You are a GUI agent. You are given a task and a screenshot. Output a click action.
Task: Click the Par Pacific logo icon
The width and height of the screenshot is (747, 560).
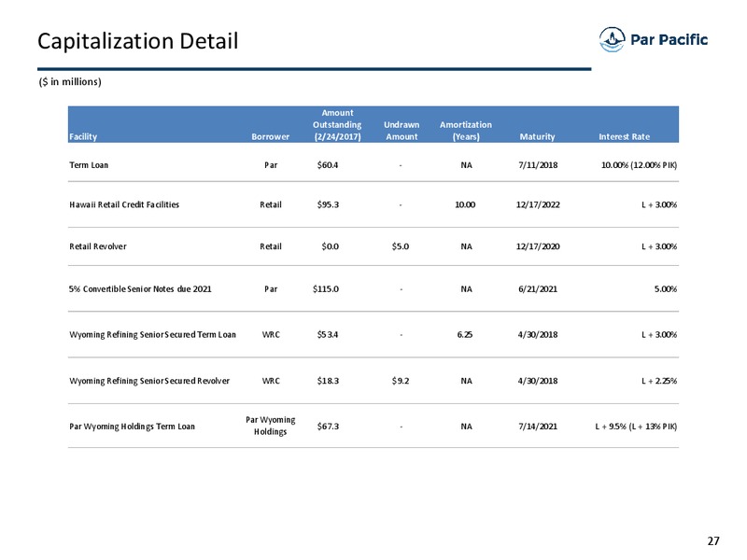tap(612, 39)
